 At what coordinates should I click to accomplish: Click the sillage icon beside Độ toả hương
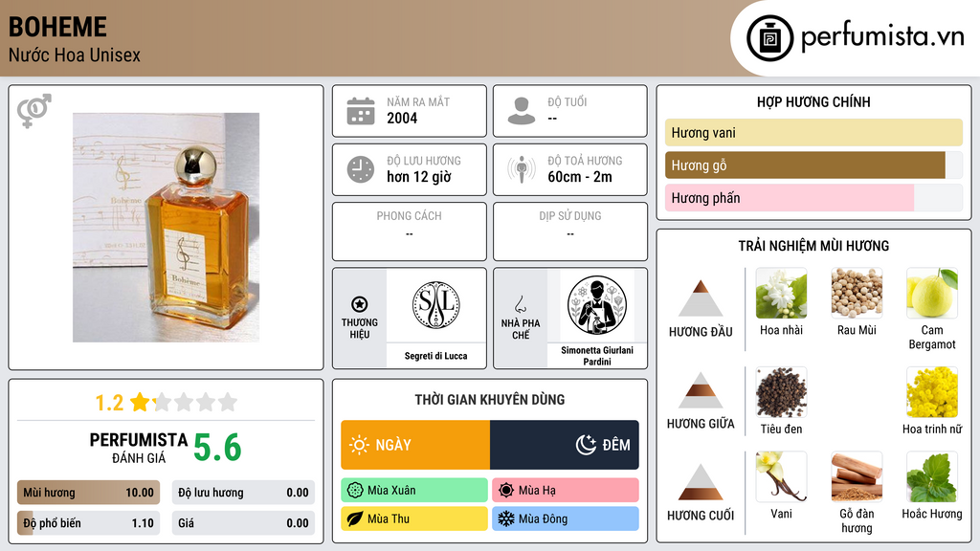pos(522,169)
